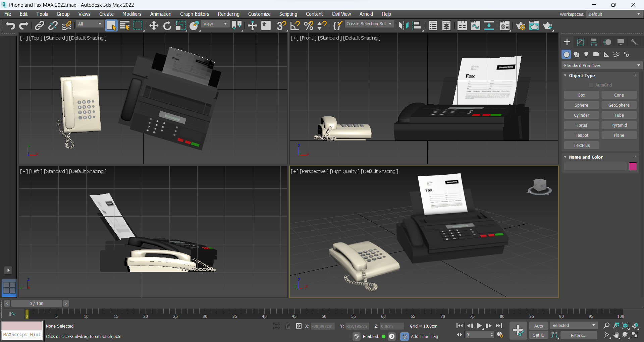Toggle Auto Key animation mode
The image size is (644, 342).
539,326
